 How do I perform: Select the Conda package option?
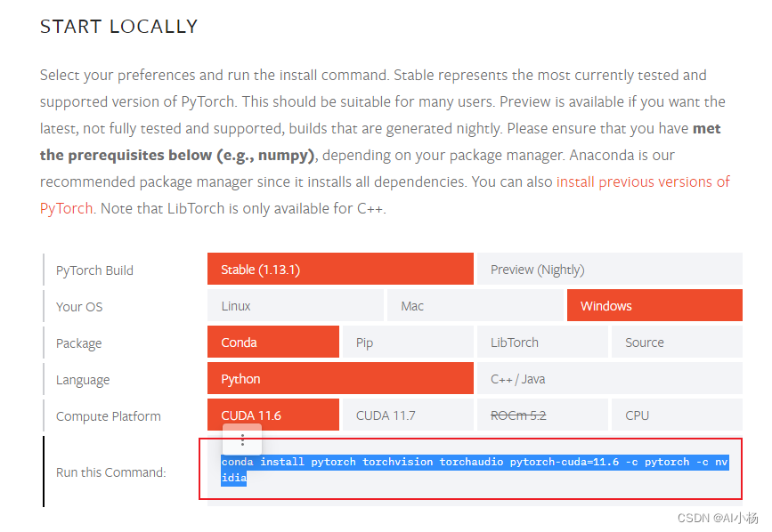(273, 342)
